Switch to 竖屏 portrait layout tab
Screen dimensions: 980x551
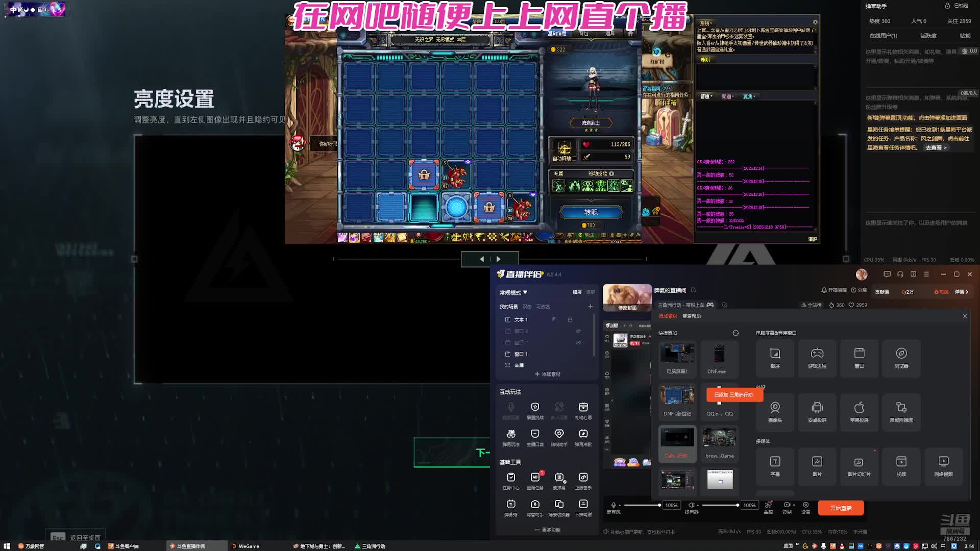[x=591, y=292]
